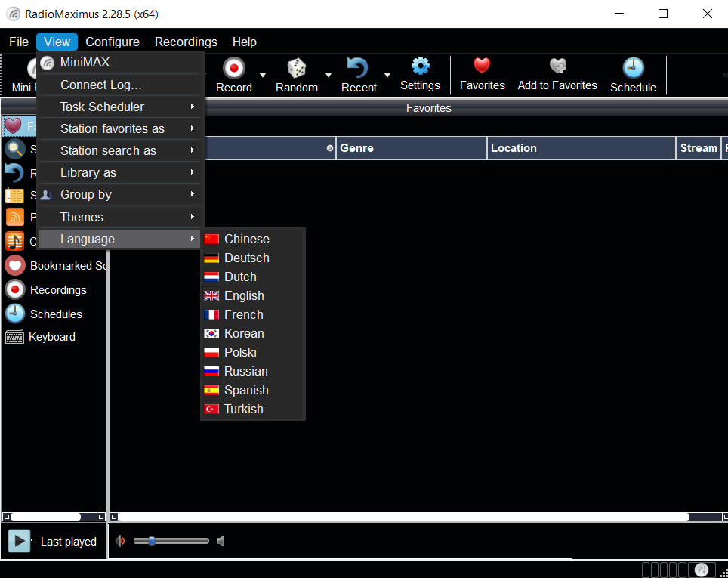Select the Chinese flag language entry
Screen dimensions: 728x578
[253, 239]
